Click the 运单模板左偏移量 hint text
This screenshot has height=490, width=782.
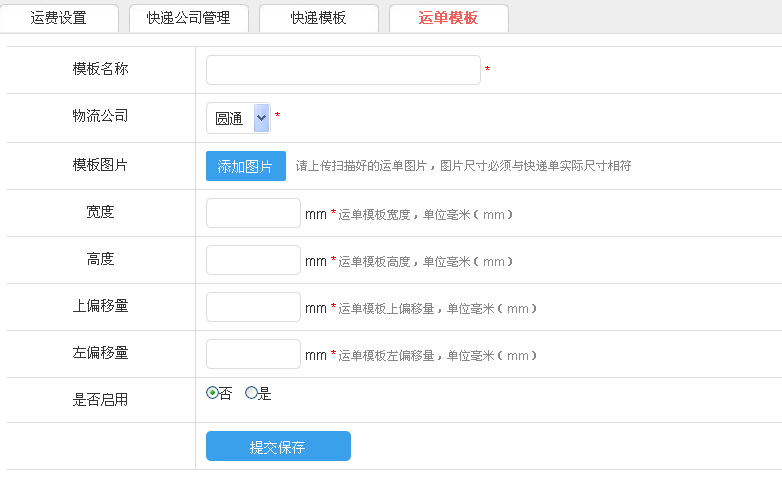coord(437,355)
